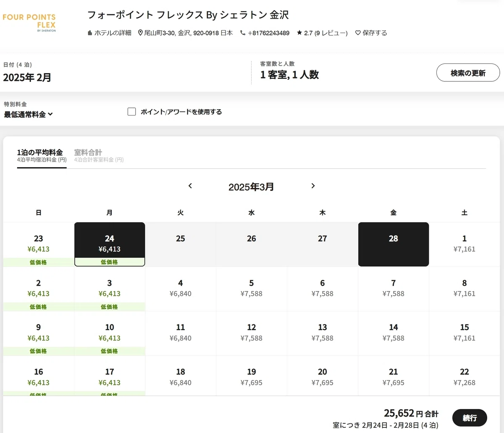Select date 21 priced ¥7,695
Viewport: 504px width, 433px height.
(x=394, y=376)
